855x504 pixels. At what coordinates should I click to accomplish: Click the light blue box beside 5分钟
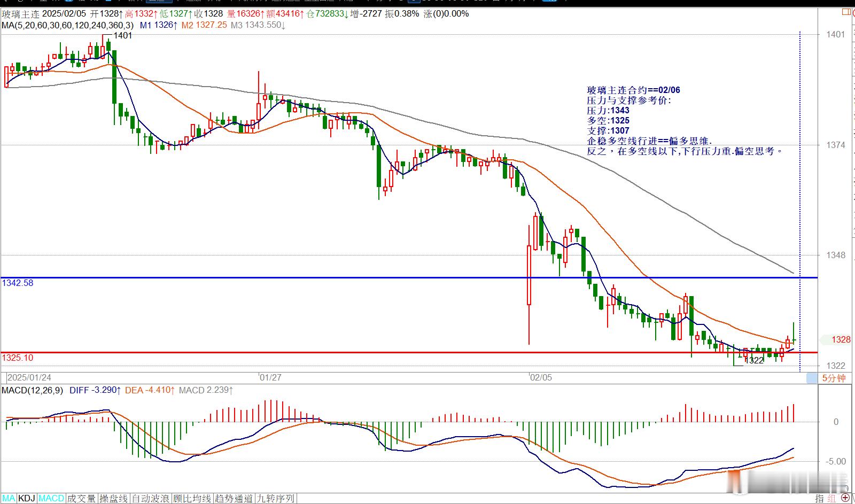click(812, 378)
